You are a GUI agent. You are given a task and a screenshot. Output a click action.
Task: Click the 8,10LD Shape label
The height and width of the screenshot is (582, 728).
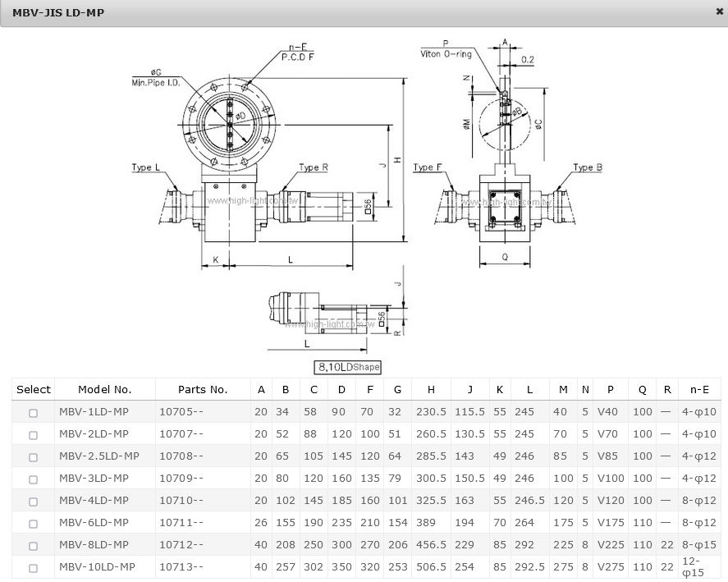coord(348,368)
